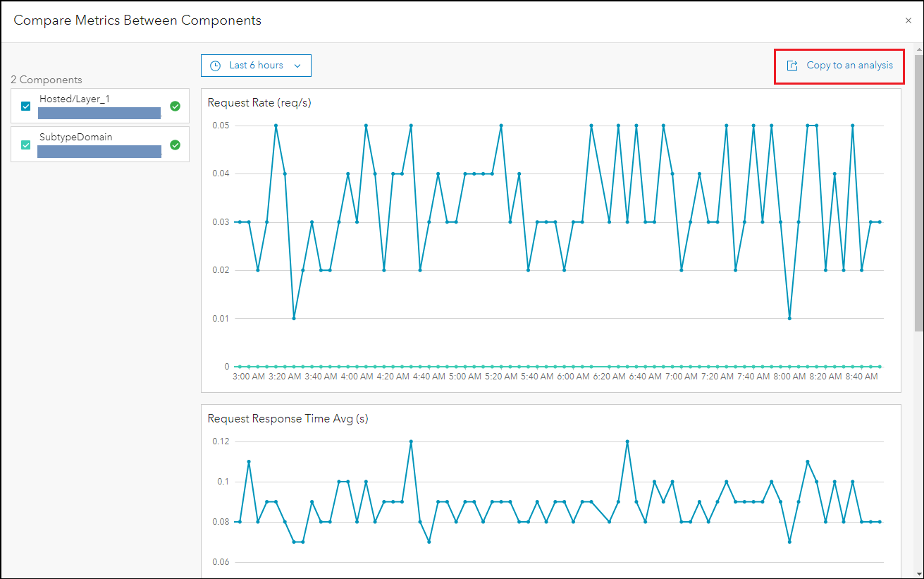The width and height of the screenshot is (924, 579).
Task: Click the Copy to an analysis icon
Action: tap(792, 66)
